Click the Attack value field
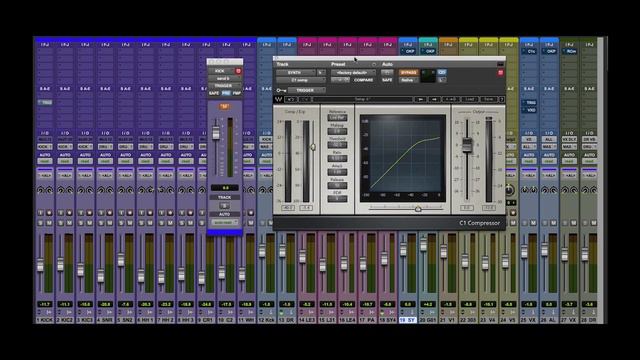 337,172
